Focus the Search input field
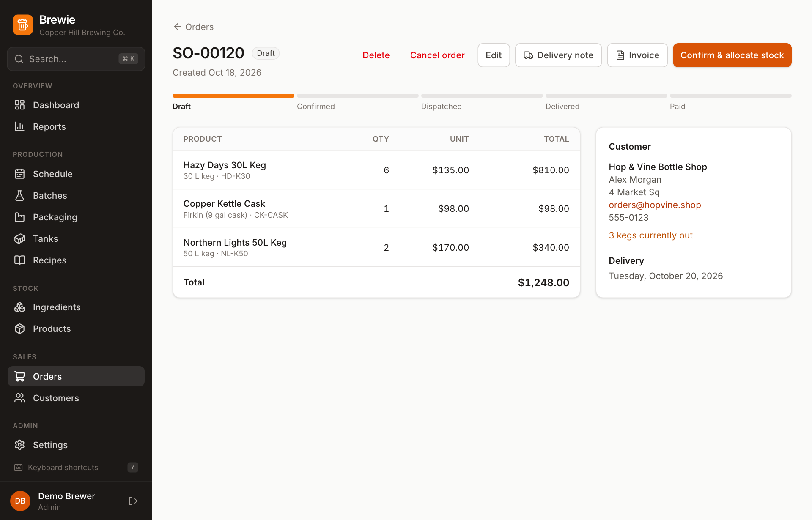Screen dimensions: 812x520 click(76, 59)
